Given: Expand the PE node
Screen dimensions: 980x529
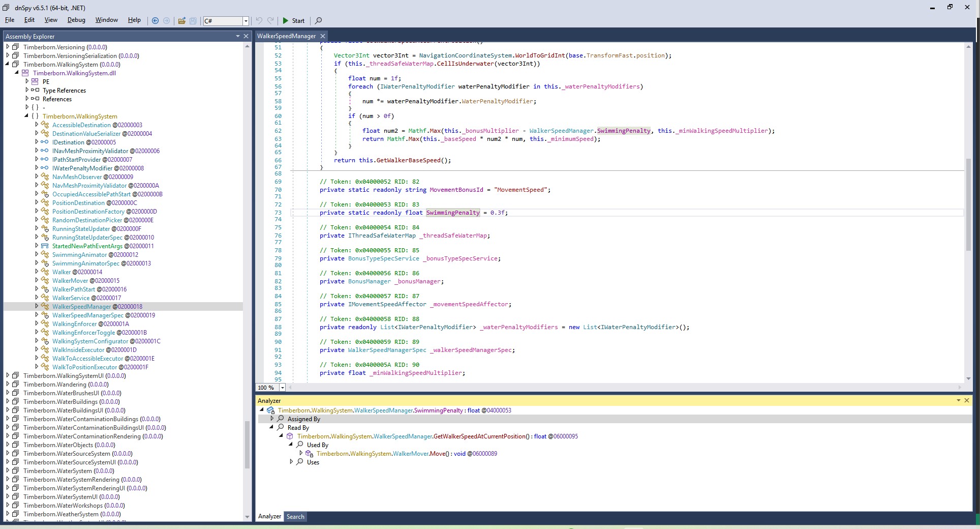Looking at the screenshot, I should click(27, 81).
